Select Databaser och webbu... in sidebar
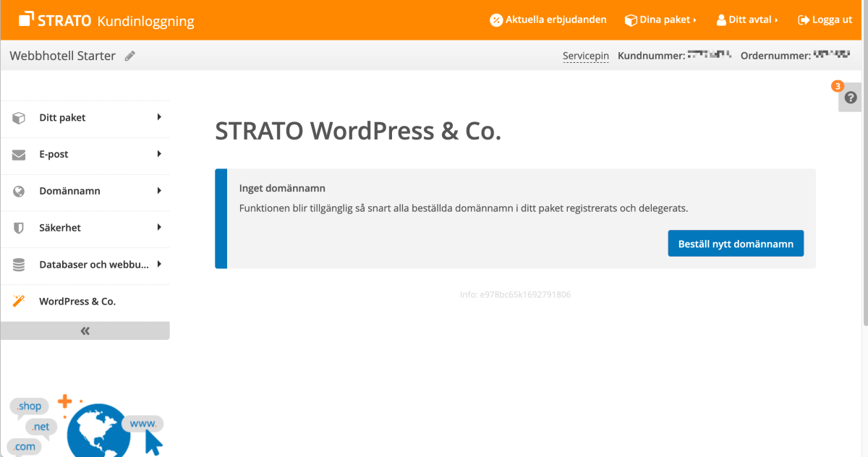The width and height of the screenshot is (868, 457). coord(85,264)
